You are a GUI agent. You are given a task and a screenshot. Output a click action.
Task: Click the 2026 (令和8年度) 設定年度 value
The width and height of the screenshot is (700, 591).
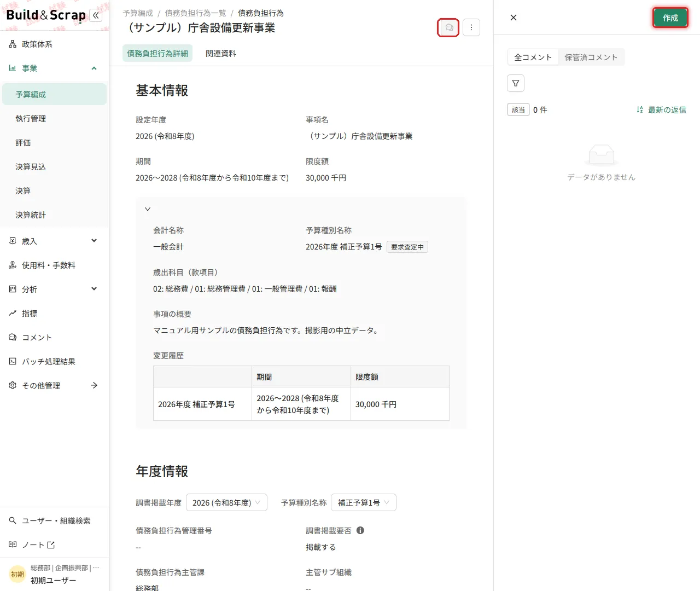[x=165, y=136]
